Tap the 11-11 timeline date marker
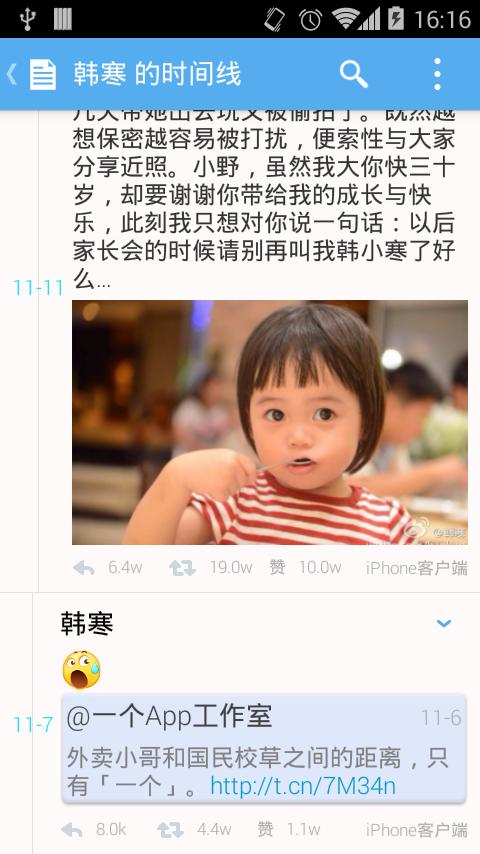 39,288
